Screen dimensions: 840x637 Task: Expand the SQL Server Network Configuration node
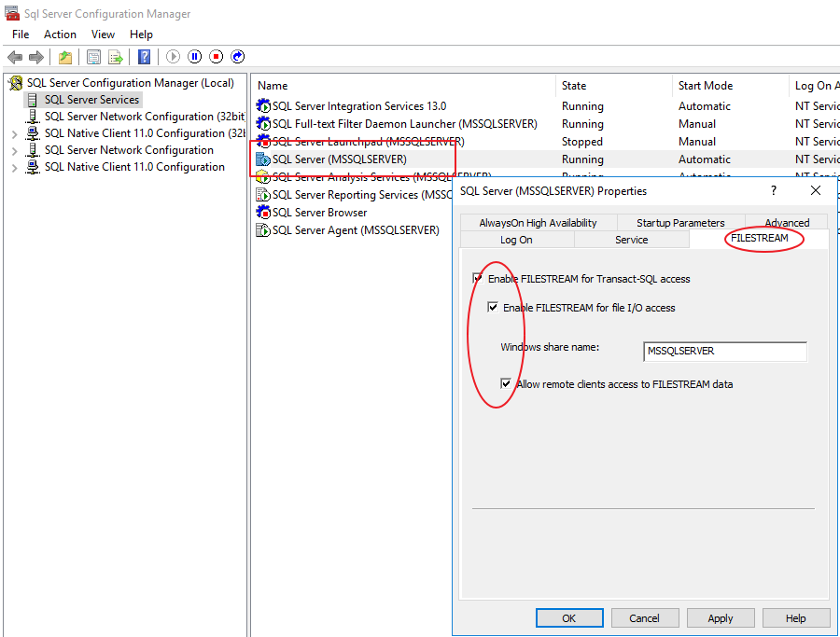click(15, 151)
